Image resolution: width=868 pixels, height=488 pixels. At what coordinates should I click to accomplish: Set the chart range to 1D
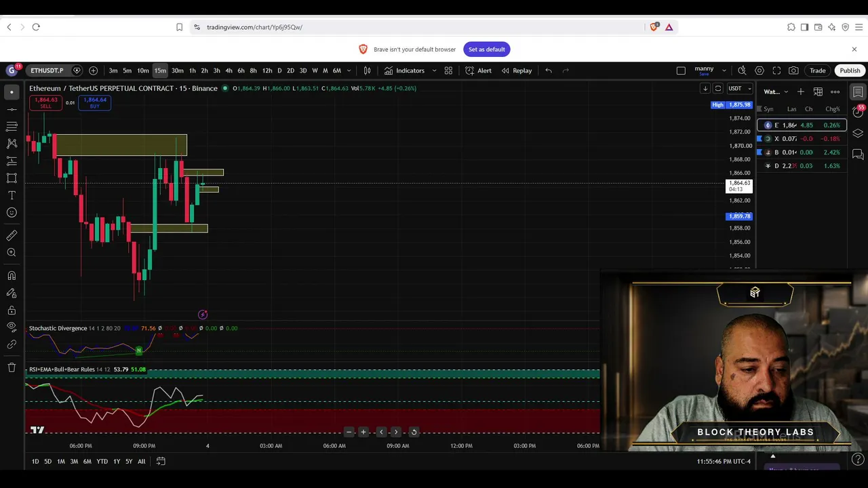coord(35,462)
